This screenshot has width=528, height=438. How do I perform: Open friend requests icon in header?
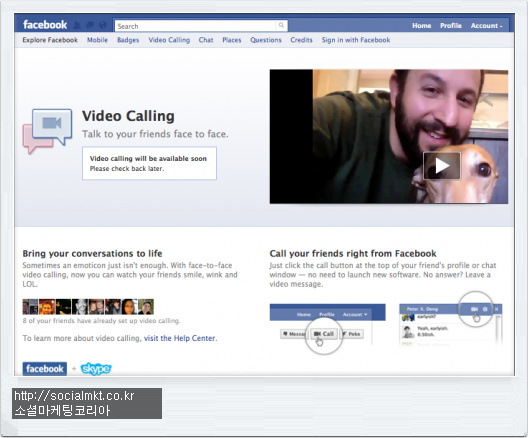coord(77,25)
